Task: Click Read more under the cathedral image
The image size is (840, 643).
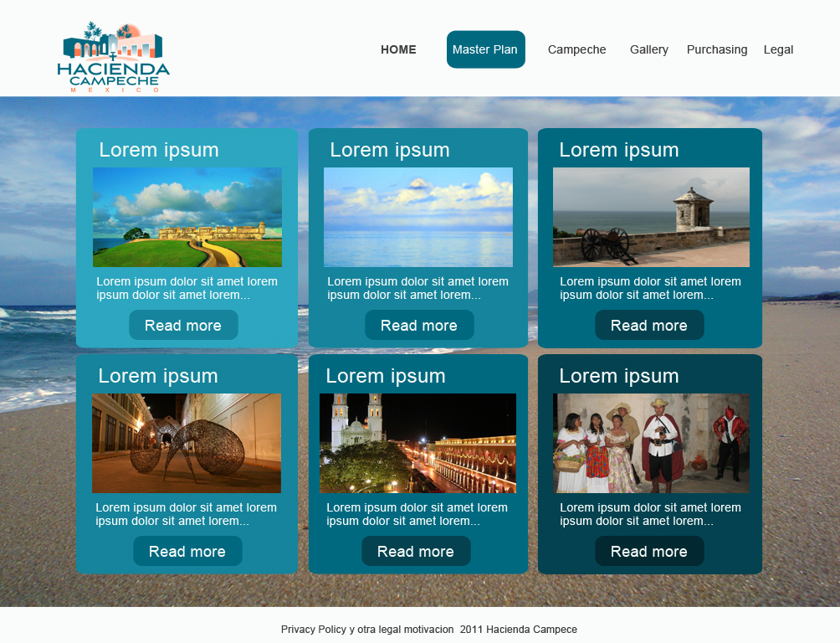Action: click(x=416, y=551)
